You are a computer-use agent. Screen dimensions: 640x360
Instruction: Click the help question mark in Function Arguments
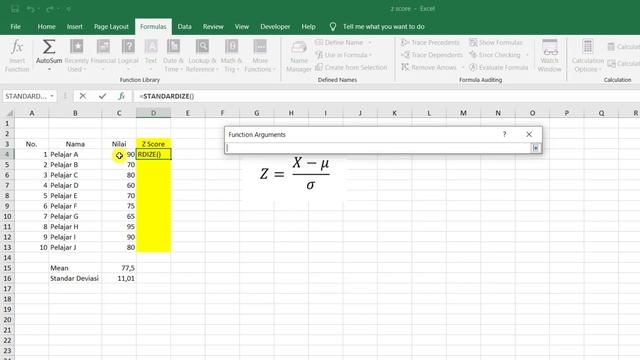pyautogui.click(x=504, y=134)
